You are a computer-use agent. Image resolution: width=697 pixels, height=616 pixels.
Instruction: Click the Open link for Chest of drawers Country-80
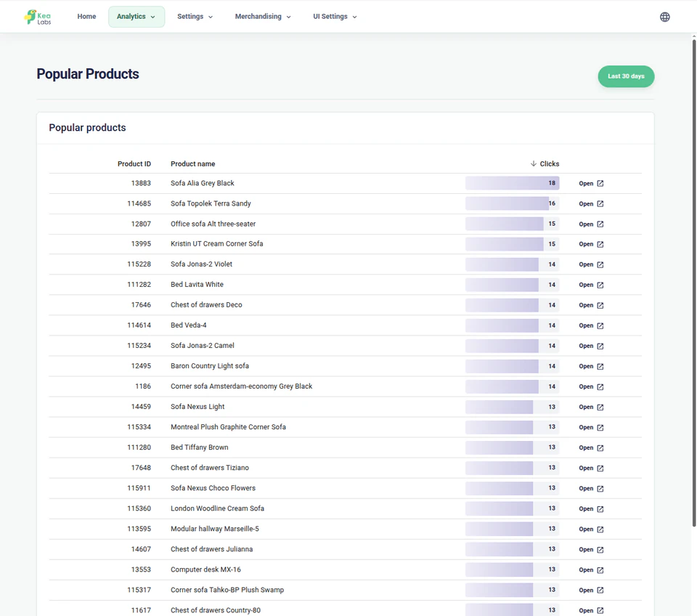click(591, 611)
